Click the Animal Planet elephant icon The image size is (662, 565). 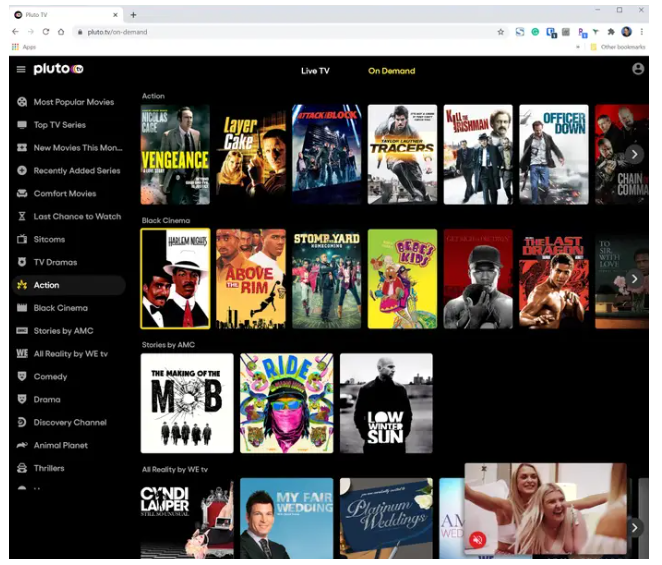pyautogui.click(x=22, y=445)
